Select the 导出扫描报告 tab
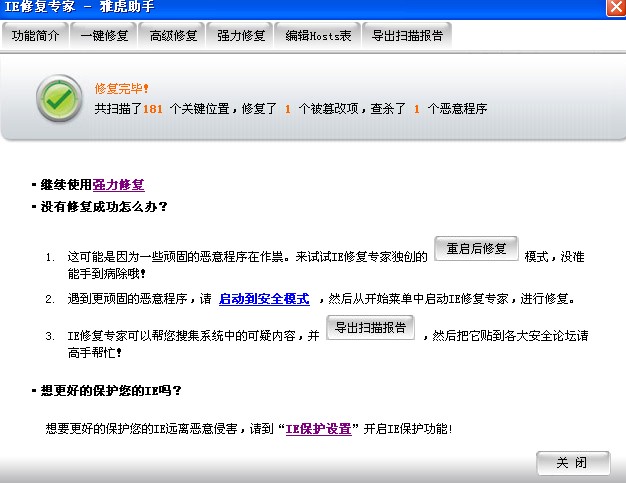626x483 pixels. (x=407, y=36)
